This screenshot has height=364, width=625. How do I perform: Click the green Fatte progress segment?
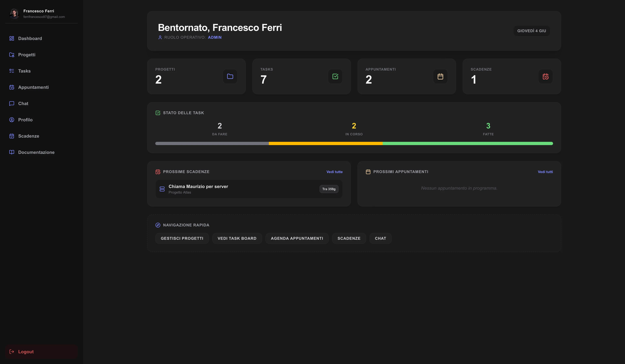[x=468, y=143]
